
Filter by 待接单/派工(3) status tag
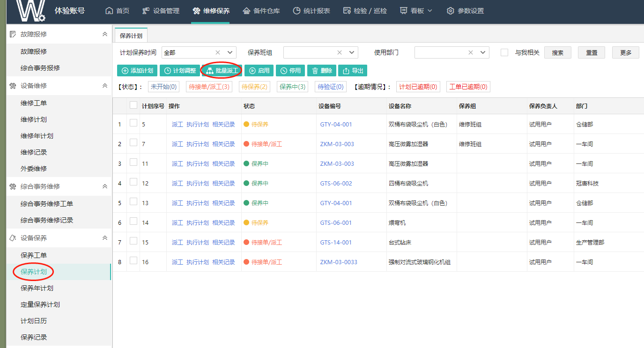[x=209, y=87]
